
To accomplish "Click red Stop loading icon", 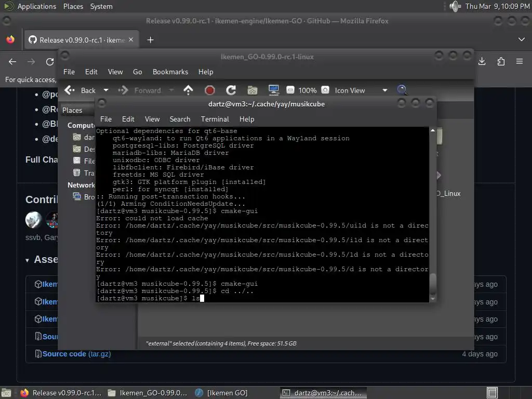I will (210, 90).
